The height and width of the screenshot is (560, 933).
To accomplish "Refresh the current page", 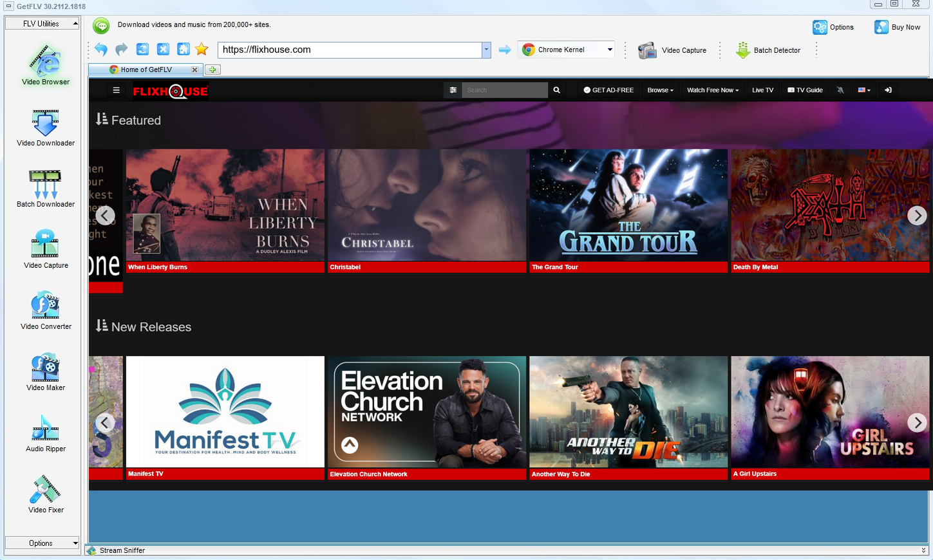I will 143,50.
